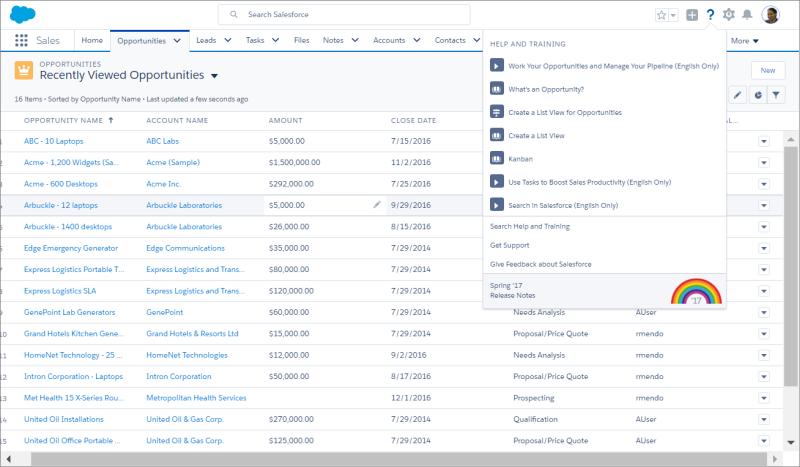Open the Acme - 600 Desktops opportunity
This screenshot has width=800, height=467.
[60, 184]
